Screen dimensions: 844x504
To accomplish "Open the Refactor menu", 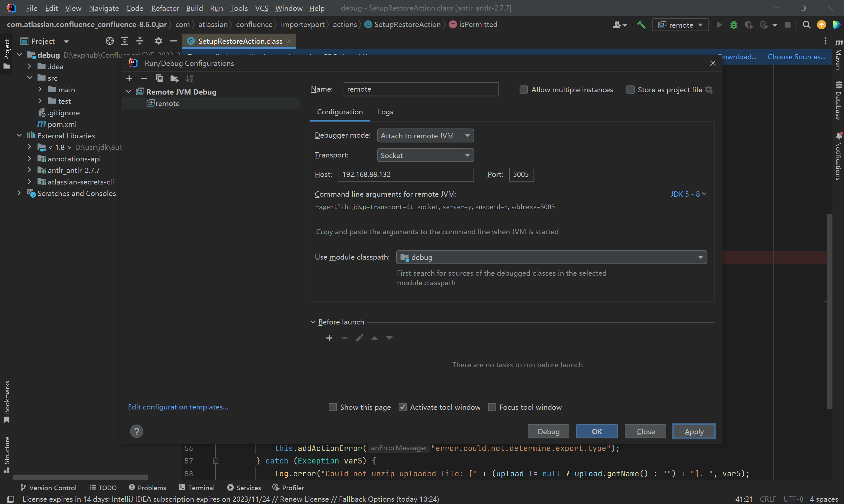I will [x=165, y=8].
